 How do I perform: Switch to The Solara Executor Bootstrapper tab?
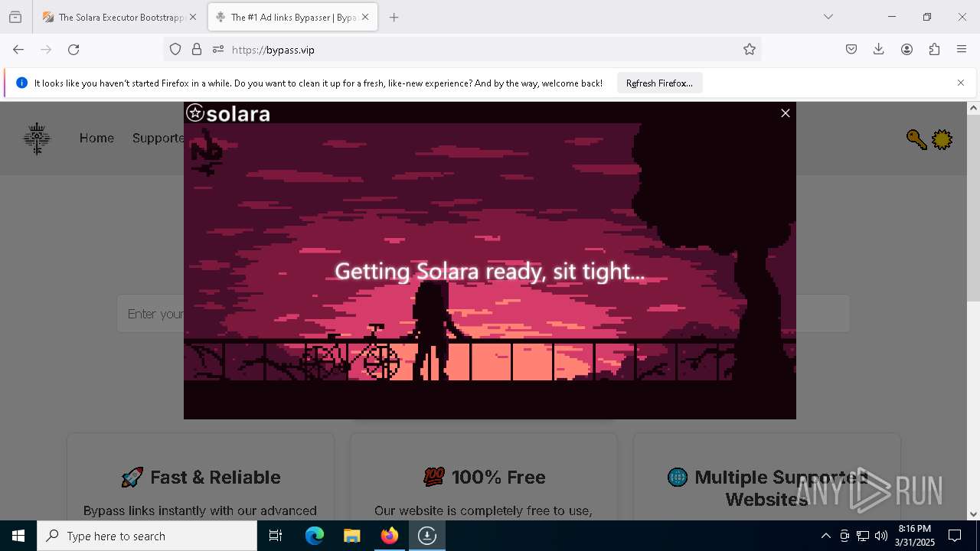click(x=113, y=17)
